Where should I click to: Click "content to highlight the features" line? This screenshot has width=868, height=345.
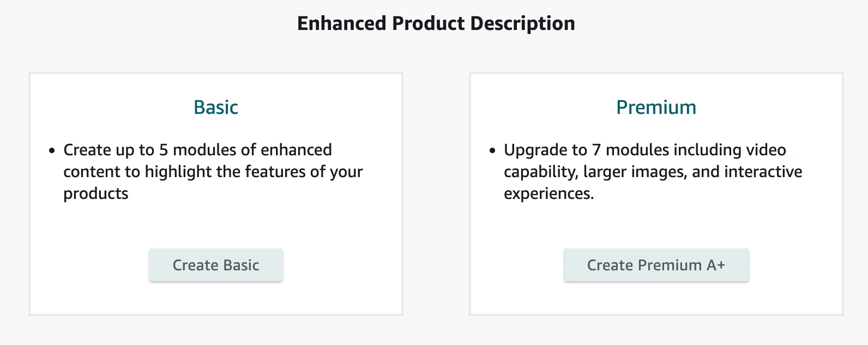click(x=213, y=172)
